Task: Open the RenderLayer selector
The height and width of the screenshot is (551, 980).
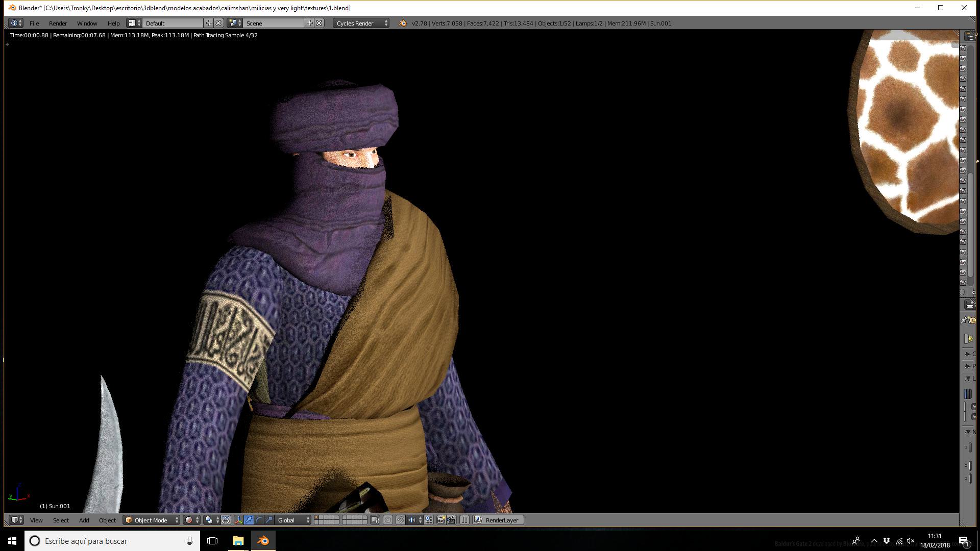Action: pyautogui.click(x=498, y=520)
